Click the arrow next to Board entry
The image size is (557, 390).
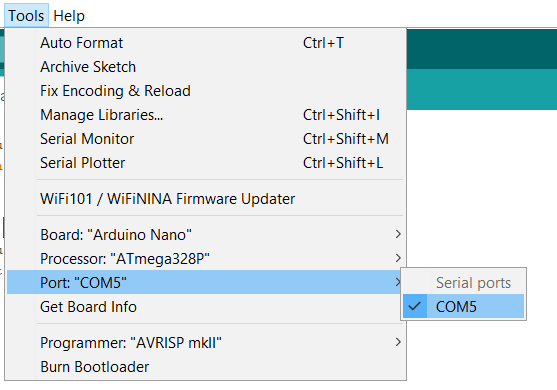398,234
